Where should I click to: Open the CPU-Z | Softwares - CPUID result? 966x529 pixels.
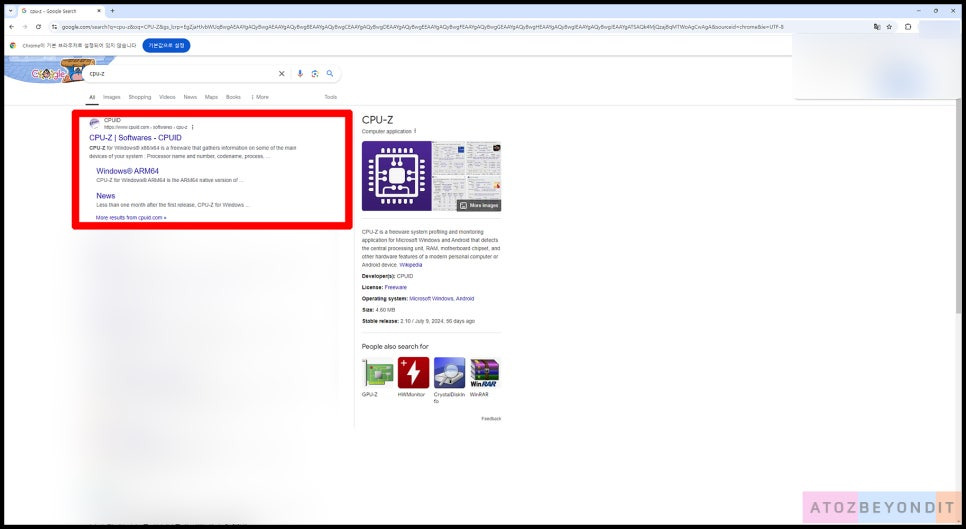coord(136,138)
